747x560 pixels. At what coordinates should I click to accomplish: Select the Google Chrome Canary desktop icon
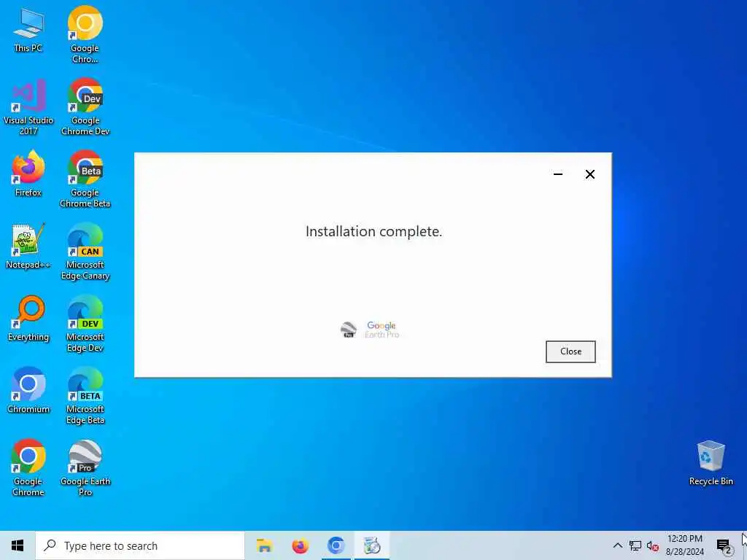(x=85, y=35)
